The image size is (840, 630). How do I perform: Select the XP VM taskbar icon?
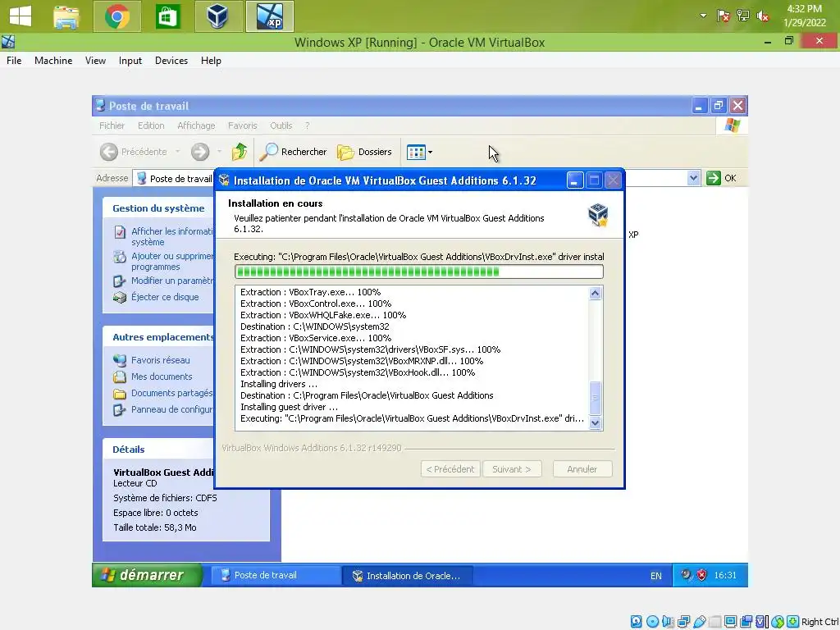coord(269,16)
